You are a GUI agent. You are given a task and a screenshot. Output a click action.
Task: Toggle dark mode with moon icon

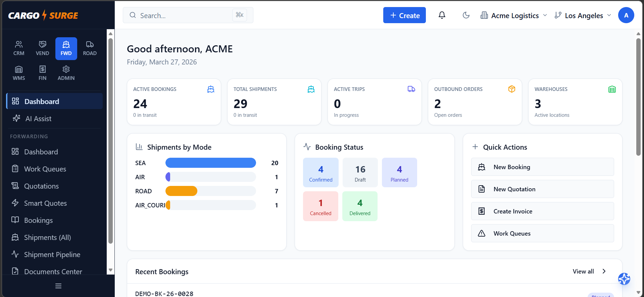tap(466, 15)
